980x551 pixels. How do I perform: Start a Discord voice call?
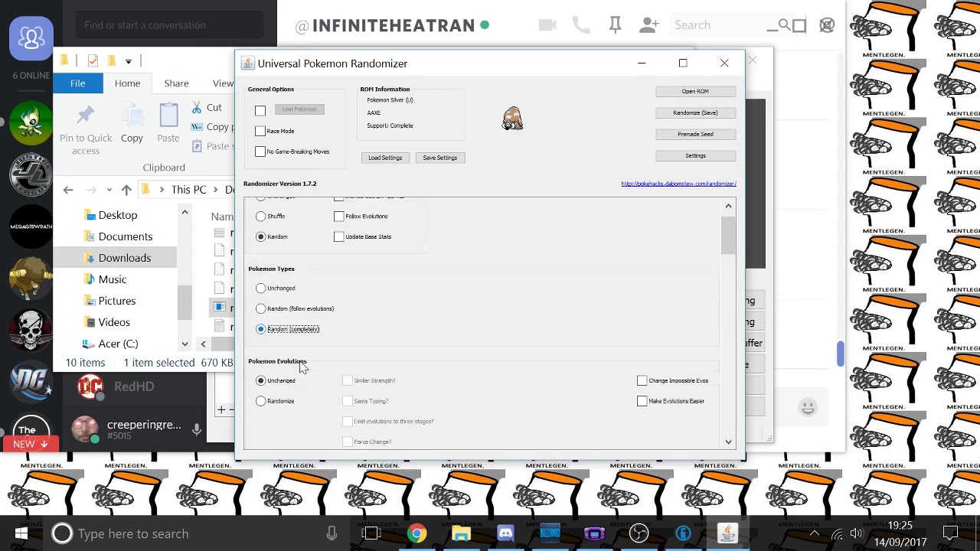click(581, 25)
